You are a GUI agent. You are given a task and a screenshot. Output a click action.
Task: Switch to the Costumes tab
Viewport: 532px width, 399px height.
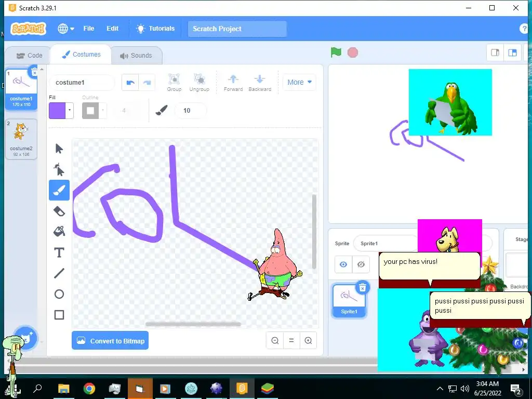(81, 54)
